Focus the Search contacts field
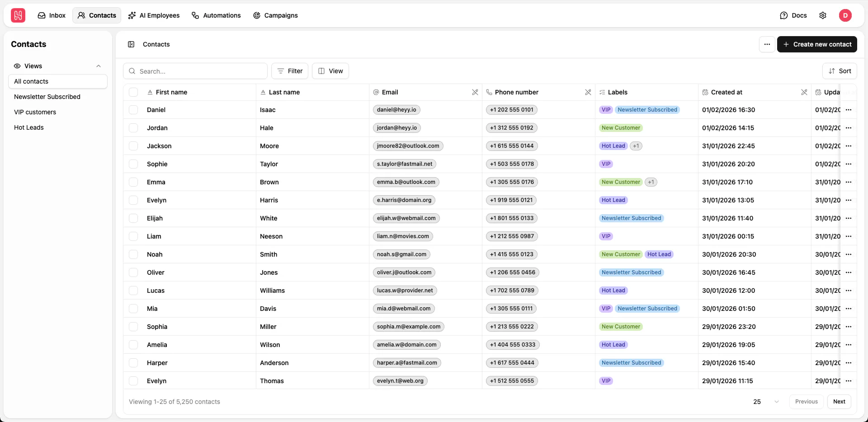This screenshot has width=868, height=422. [195, 71]
